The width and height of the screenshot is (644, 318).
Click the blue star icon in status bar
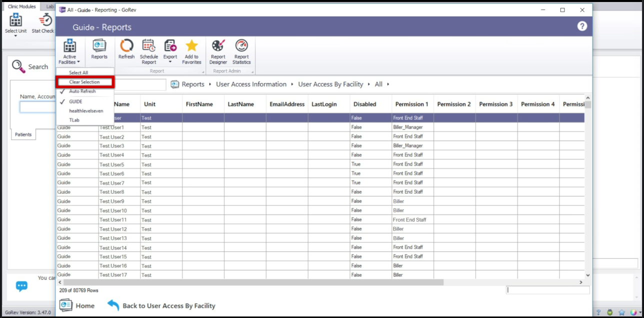pos(621,312)
